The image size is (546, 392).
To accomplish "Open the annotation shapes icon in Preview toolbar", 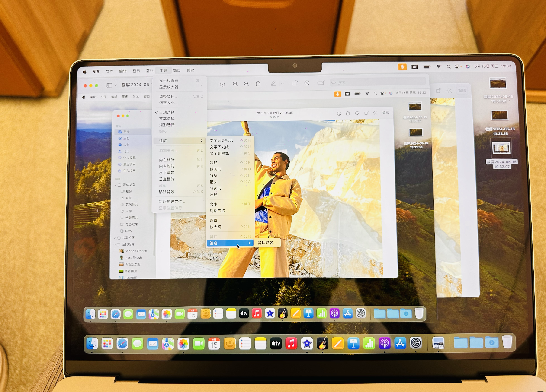I will pyautogui.click(x=307, y=83).
